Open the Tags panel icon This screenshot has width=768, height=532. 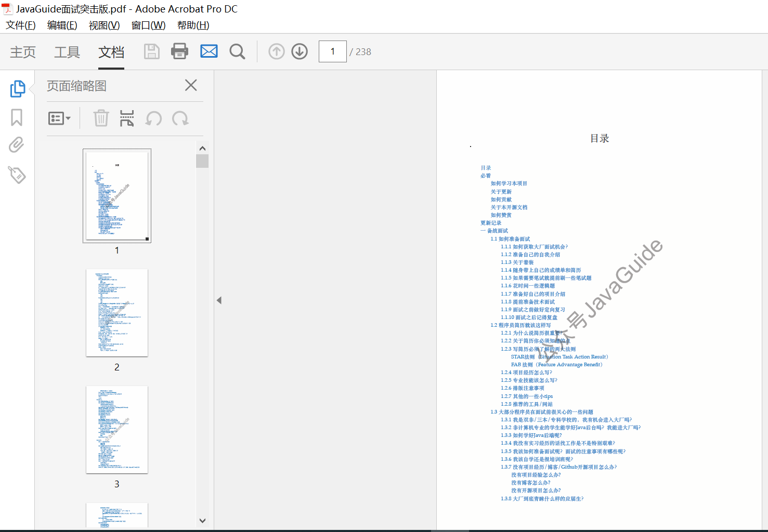click(17, 175)
